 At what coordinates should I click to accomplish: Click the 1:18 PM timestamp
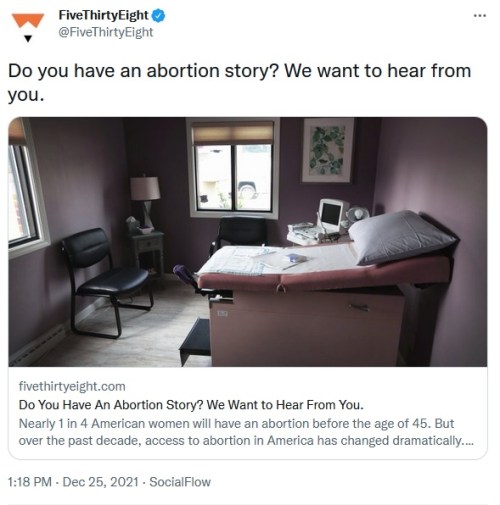point(30,482)
